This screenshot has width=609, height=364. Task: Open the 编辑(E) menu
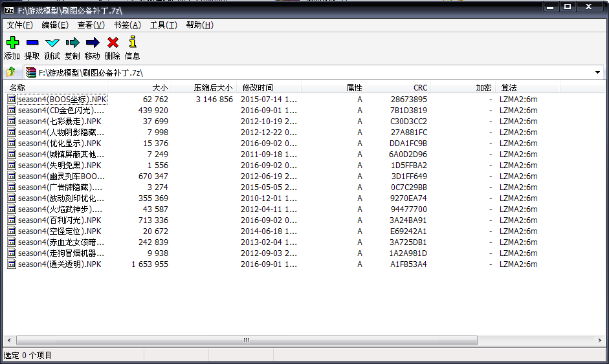pos(55,25)
